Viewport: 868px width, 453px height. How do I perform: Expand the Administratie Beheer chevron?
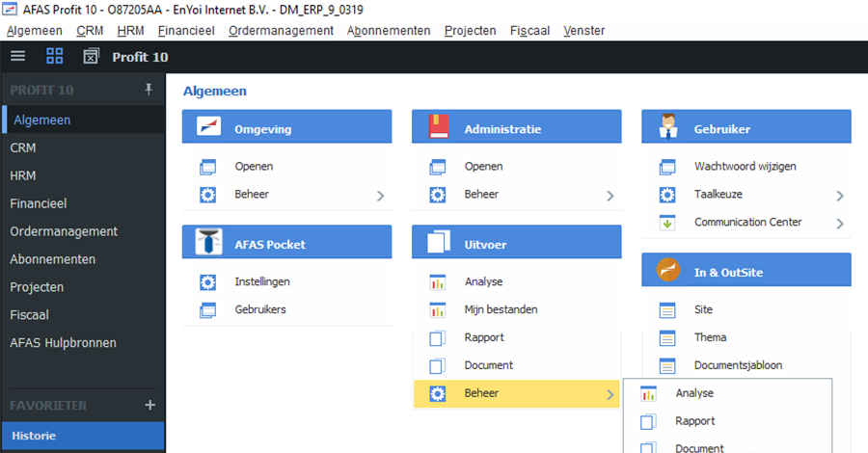(610, 196)
